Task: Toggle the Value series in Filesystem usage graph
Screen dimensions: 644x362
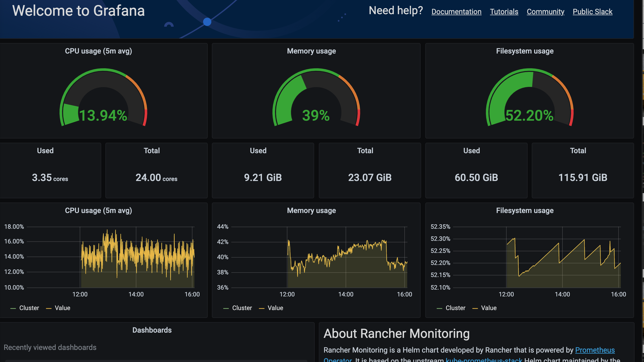Action: click(489, 308)
